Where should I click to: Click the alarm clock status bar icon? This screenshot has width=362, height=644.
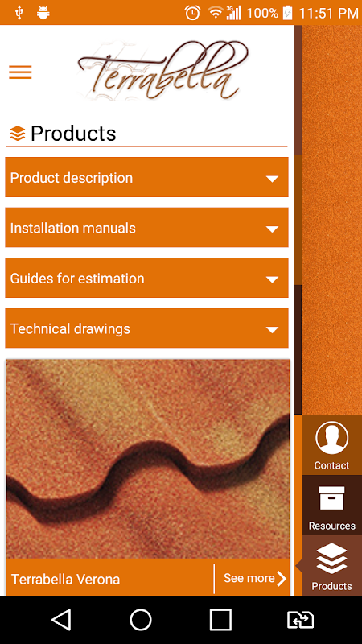click(x=192, y=13)
